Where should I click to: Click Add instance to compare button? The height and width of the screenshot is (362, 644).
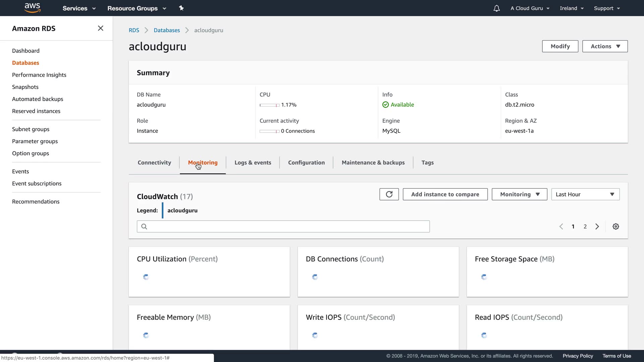coord(445,194)
